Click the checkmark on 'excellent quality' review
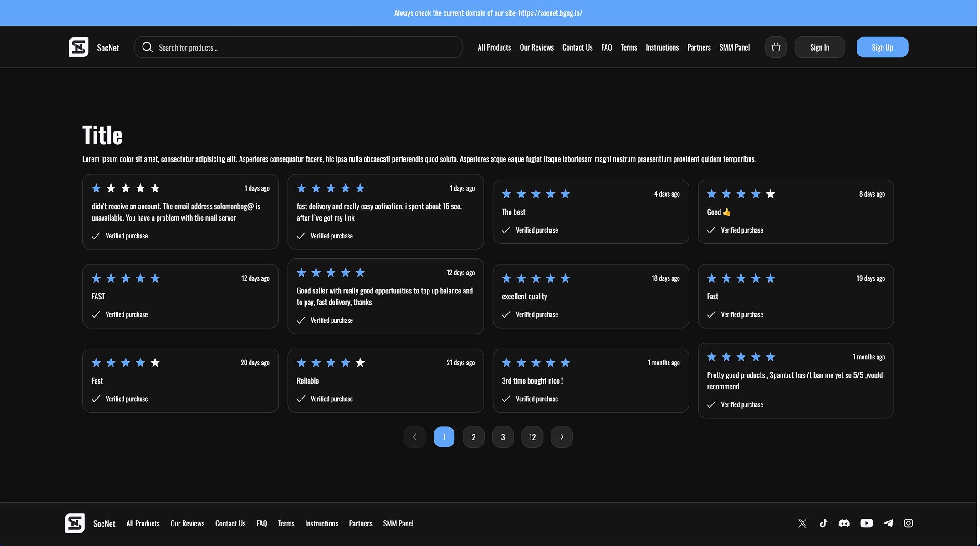Viewport: 980px width, 546px height. [x=506, y=314]
